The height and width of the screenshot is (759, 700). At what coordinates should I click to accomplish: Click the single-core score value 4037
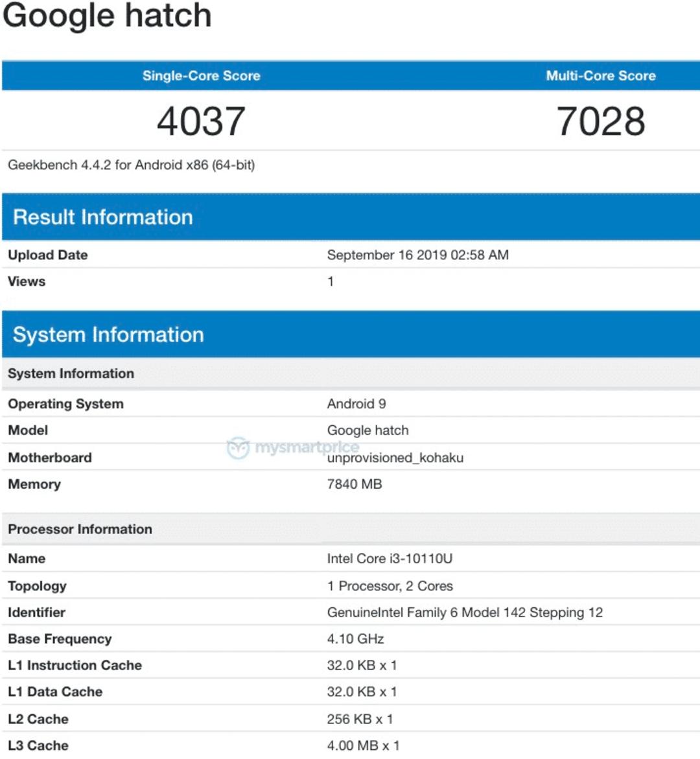tap(201, 121)
